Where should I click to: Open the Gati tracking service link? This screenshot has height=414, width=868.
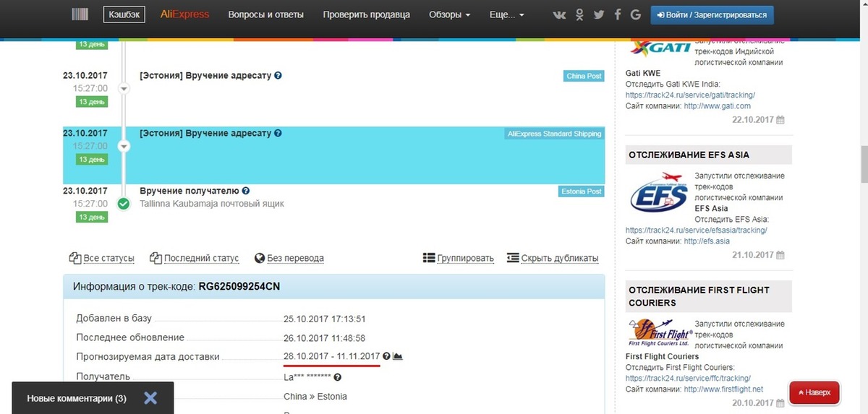click(690, 95)
